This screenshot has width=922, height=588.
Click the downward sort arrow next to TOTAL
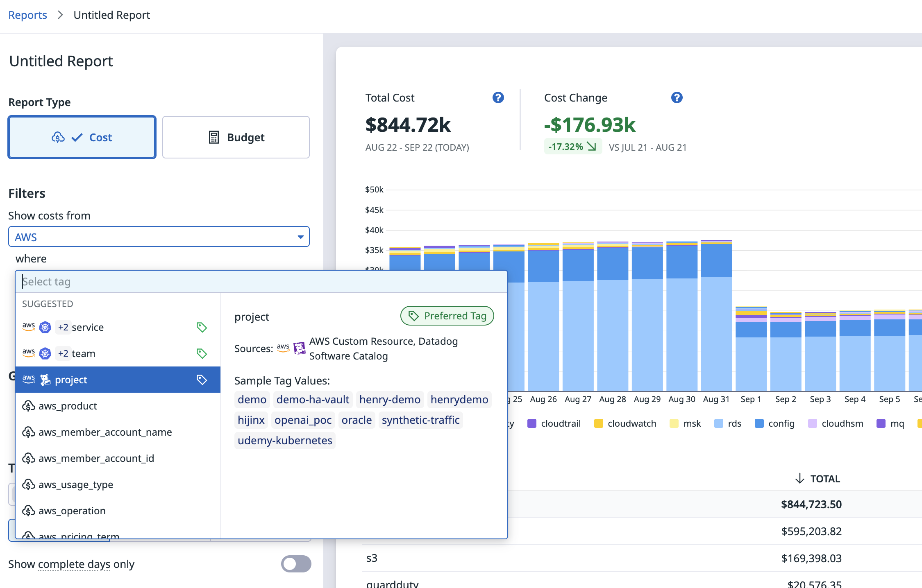click(x=799, y=479)
